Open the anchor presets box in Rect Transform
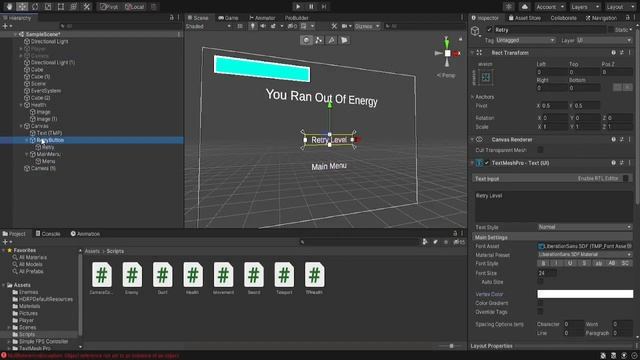This screenshot has height=360, width=640. point(486,77)
